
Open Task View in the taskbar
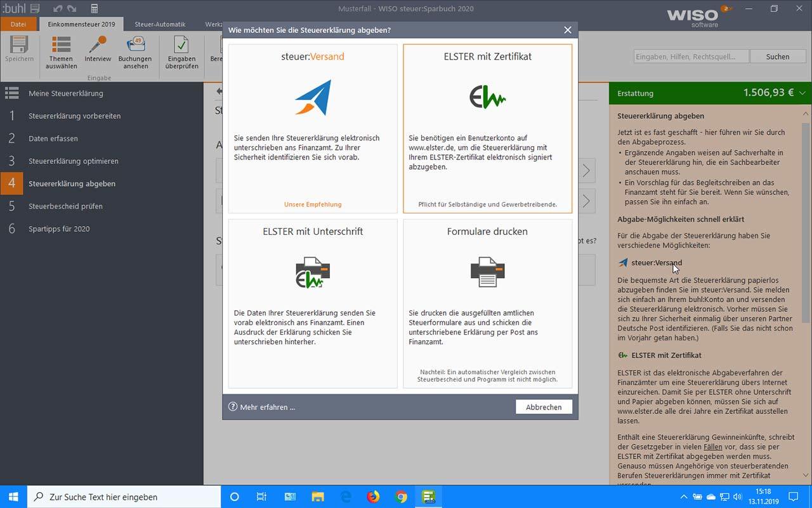tap(261, 497)
